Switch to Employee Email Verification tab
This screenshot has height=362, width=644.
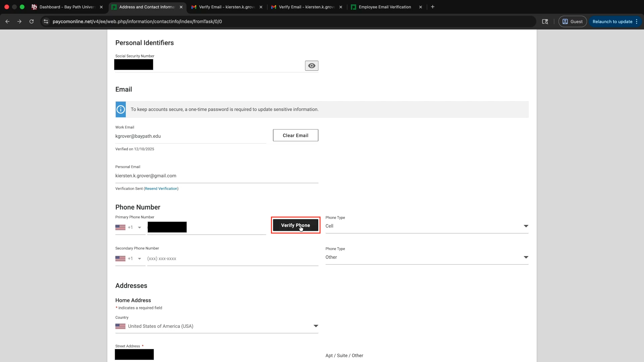pos(384,7)
